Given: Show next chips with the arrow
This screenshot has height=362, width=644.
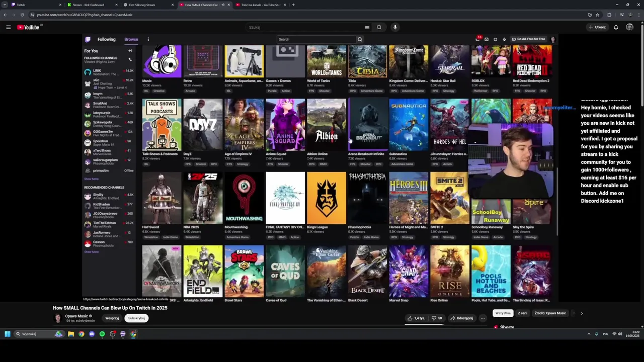Looking at the screenshot, I should pos(582,313).
